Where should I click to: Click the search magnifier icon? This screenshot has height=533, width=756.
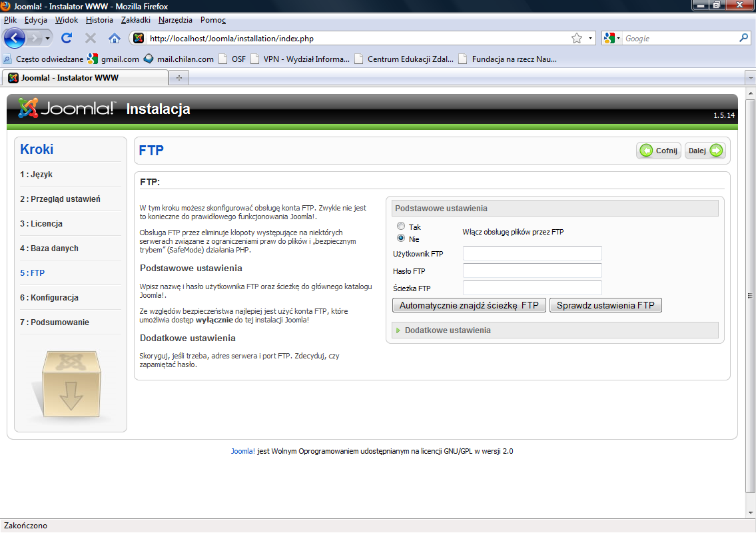click(743, 37)
